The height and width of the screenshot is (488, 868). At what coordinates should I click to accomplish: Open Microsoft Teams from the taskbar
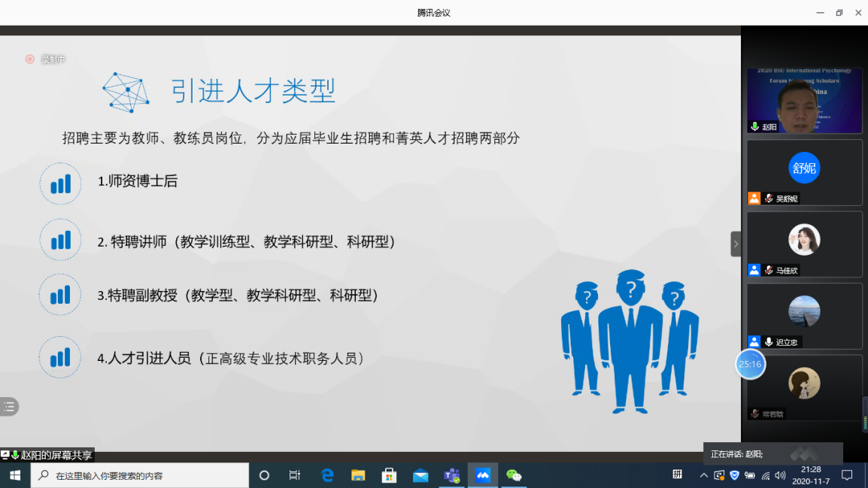[452, 475]
